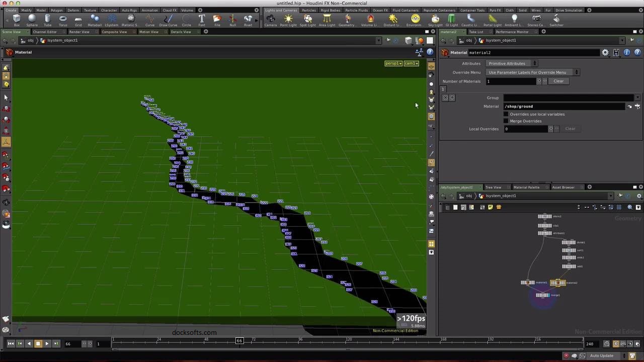Expand network editor path lsystem_object1 dropdown
This screenshot has height=362, width=644.
[611, 196]
